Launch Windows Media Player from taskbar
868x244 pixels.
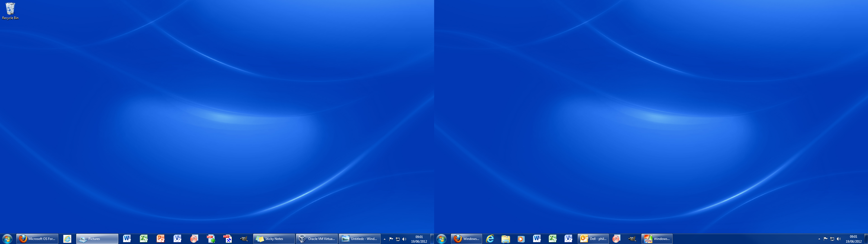point(521,239)
